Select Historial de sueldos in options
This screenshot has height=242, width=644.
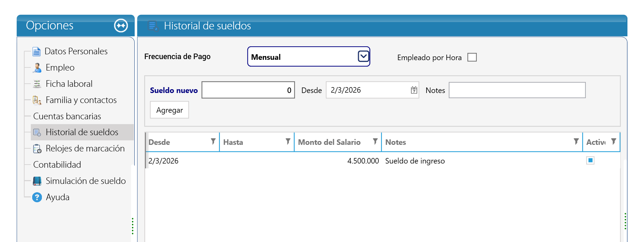pyautogui.click(x=82, y=132)
